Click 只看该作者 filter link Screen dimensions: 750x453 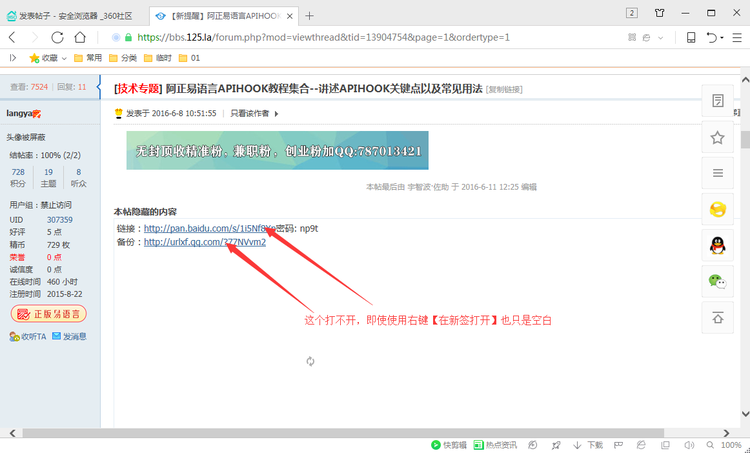[x=250, y=113]
